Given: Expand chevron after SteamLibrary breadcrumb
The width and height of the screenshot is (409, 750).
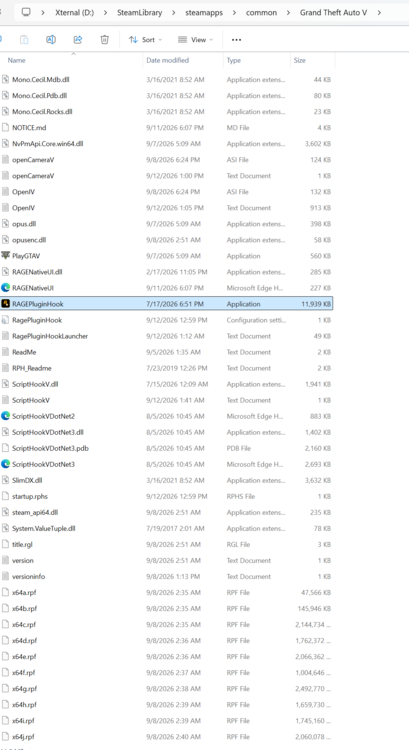Looking at the screenshot, I should click(x=174, y=12).
